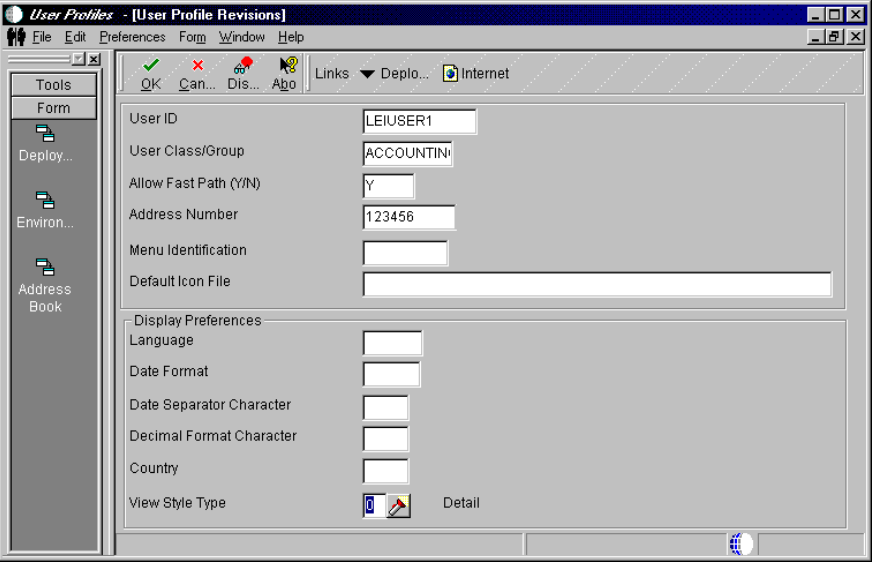Click the Cancel red X icon

tap(197, 66)
